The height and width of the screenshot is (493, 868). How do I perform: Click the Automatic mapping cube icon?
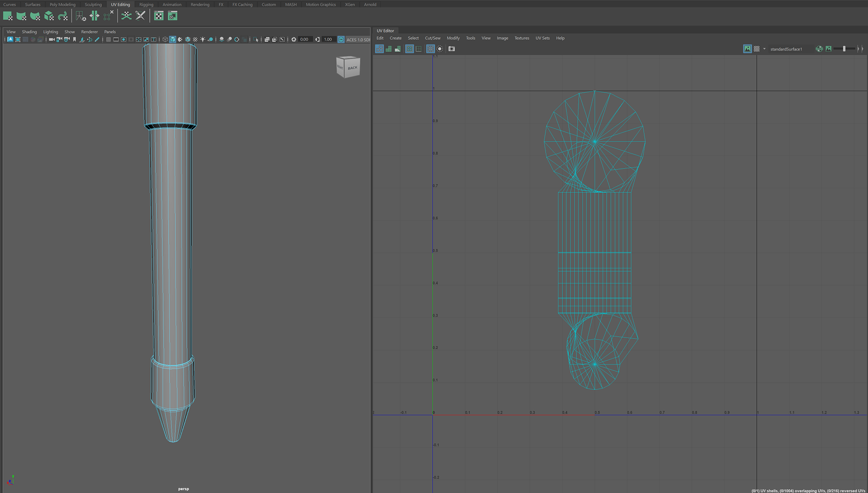[49, 16]
